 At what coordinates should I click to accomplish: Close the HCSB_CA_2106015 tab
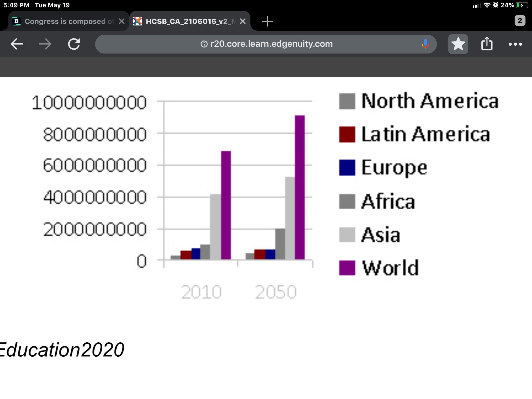[243, 21]
